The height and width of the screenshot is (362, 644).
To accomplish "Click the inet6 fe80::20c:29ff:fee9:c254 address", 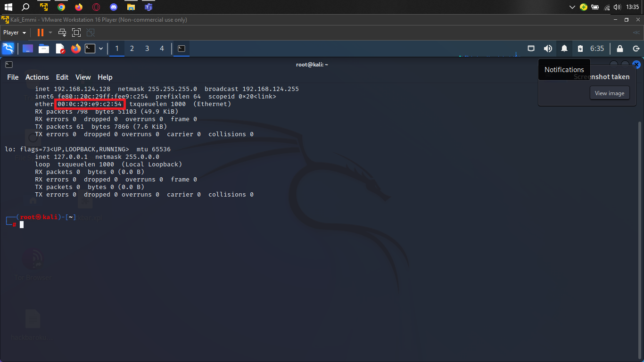I will click(91, 97).
